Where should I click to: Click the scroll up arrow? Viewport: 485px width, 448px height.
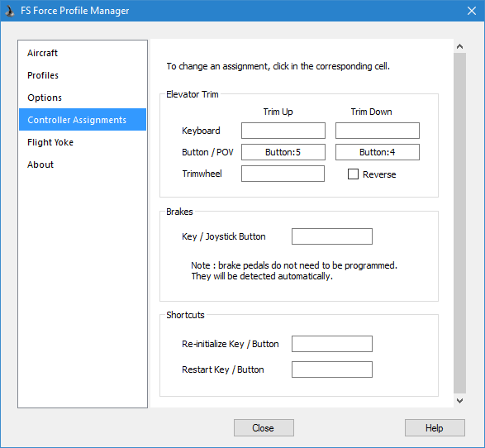[459, 46]
